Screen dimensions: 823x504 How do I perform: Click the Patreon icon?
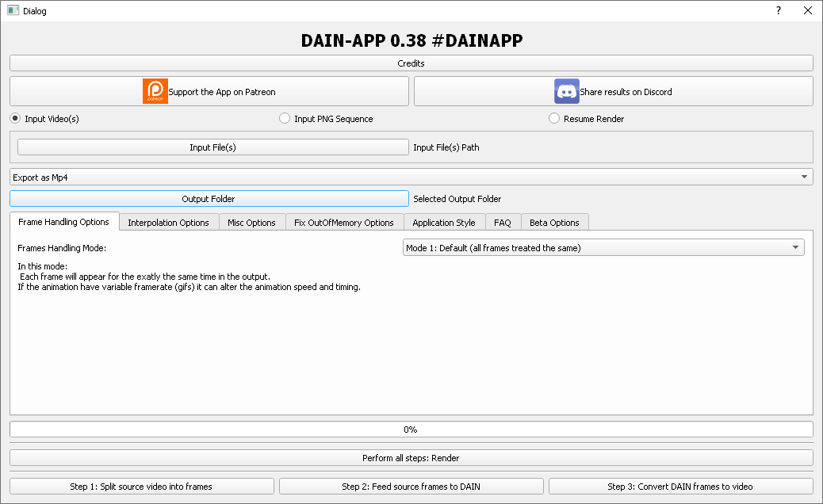point(155,91)
